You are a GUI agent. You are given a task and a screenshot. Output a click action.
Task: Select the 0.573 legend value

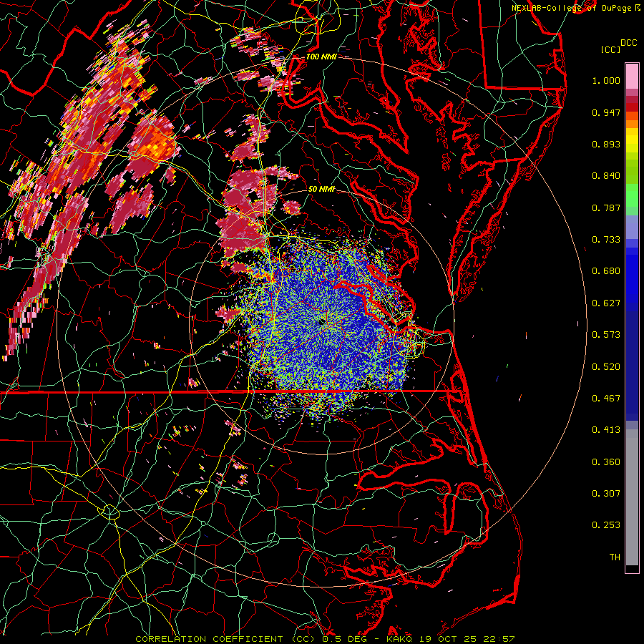(x=606, y=335)
